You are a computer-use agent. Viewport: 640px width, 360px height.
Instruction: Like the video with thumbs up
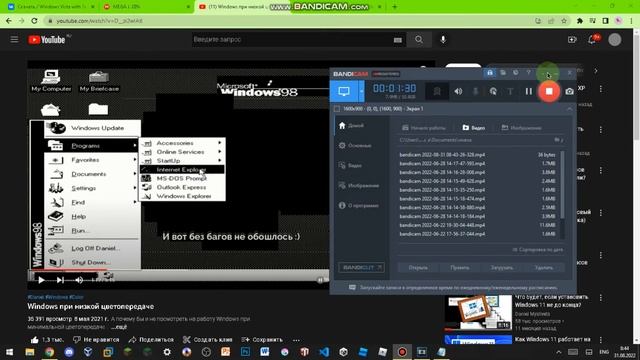pyautogui.click(x=47, y=340)
